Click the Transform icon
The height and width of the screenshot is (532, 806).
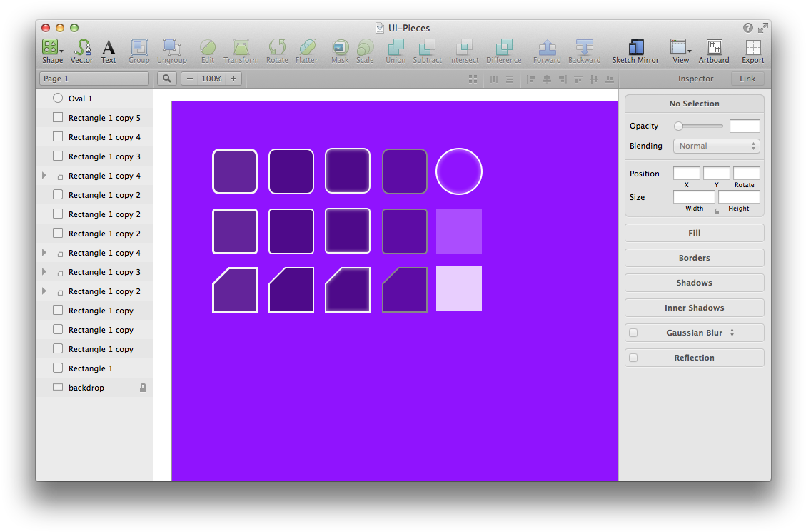point(241,47)
